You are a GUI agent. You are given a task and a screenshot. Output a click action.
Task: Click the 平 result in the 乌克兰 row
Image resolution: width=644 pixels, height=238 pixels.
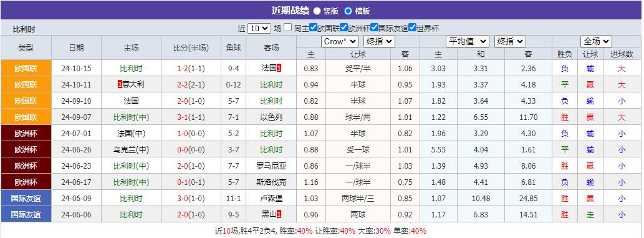pyautogui.click(x=565, y=150)
